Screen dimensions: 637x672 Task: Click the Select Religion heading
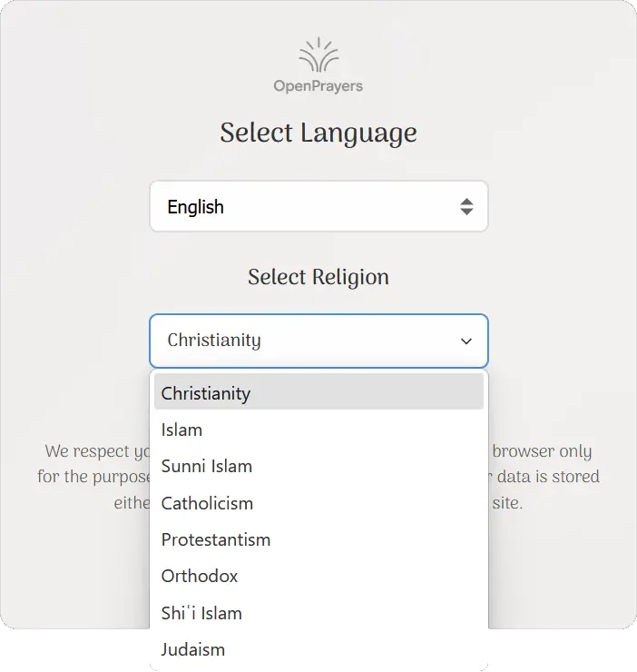[x=318, y=277]
